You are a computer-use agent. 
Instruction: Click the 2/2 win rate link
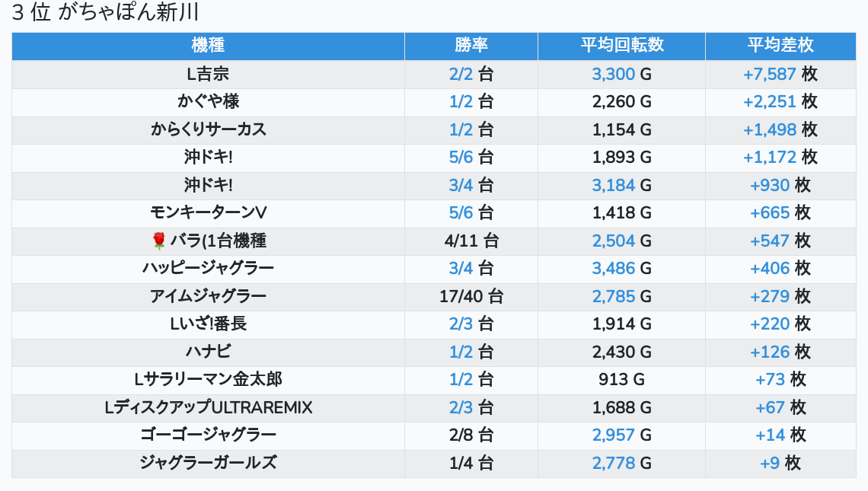(461, 74)
